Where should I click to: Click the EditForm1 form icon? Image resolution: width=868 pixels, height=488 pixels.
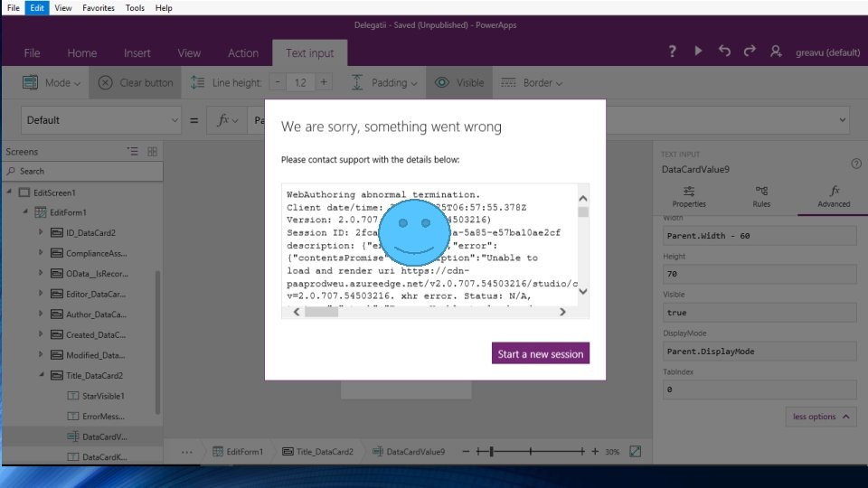pos(41,212)
